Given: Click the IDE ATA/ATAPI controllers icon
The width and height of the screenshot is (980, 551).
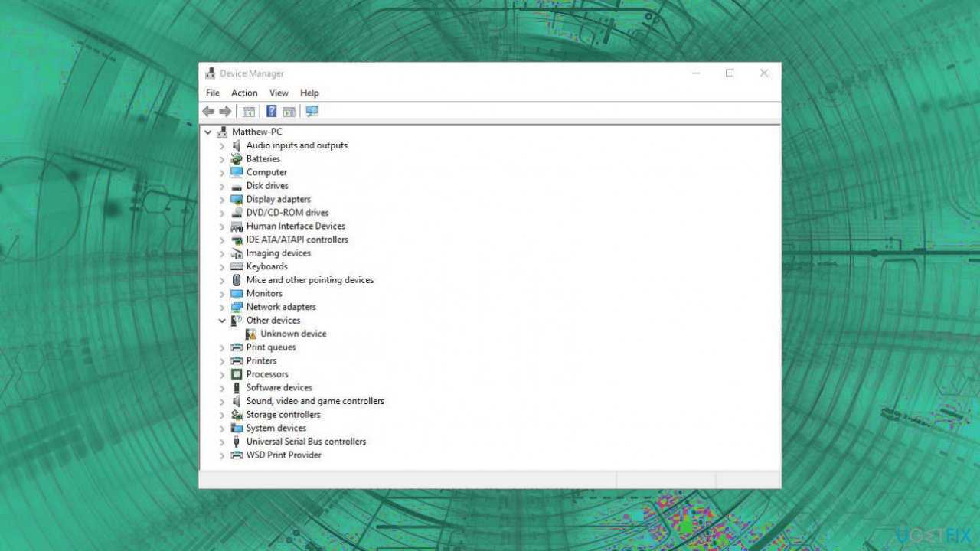Looking at the screenshot, I should [237, 240].
